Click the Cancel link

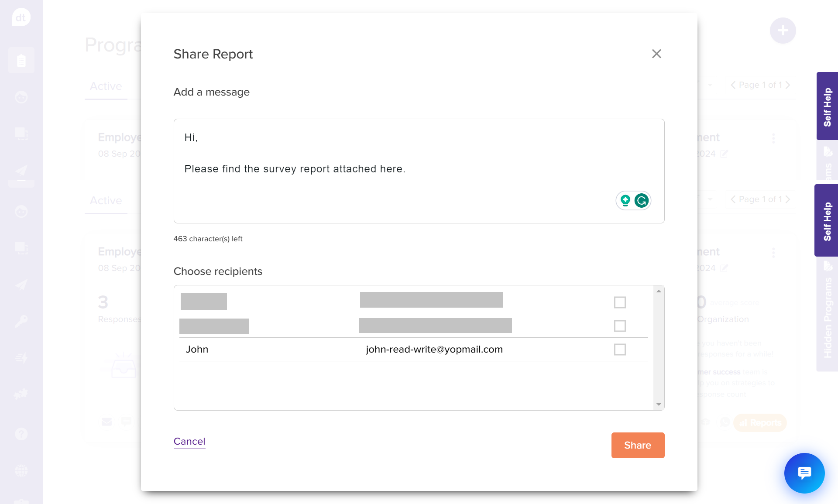[189, 441]
